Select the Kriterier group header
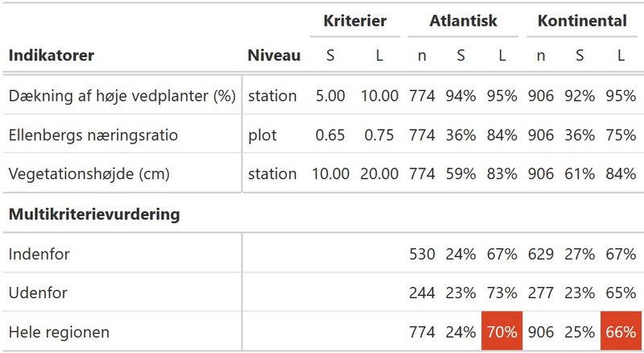Screen dimensions: 644x353 tap(355, 21)
